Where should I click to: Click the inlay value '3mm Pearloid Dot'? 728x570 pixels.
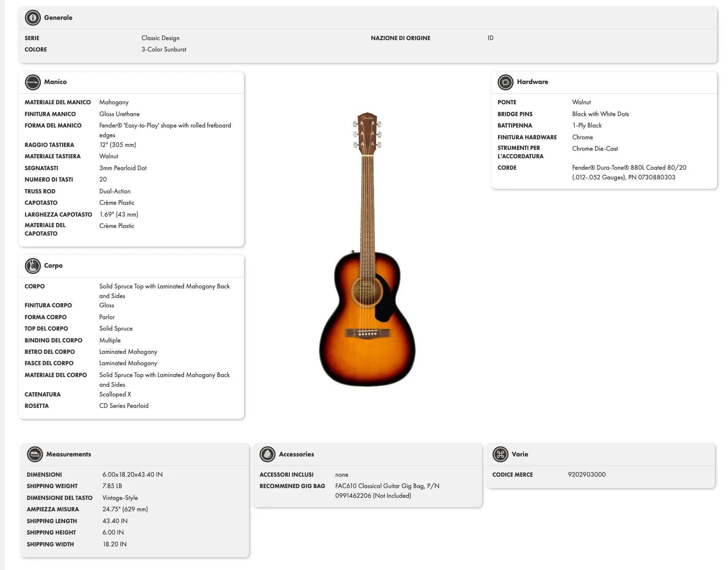click(x=123, y=168)
